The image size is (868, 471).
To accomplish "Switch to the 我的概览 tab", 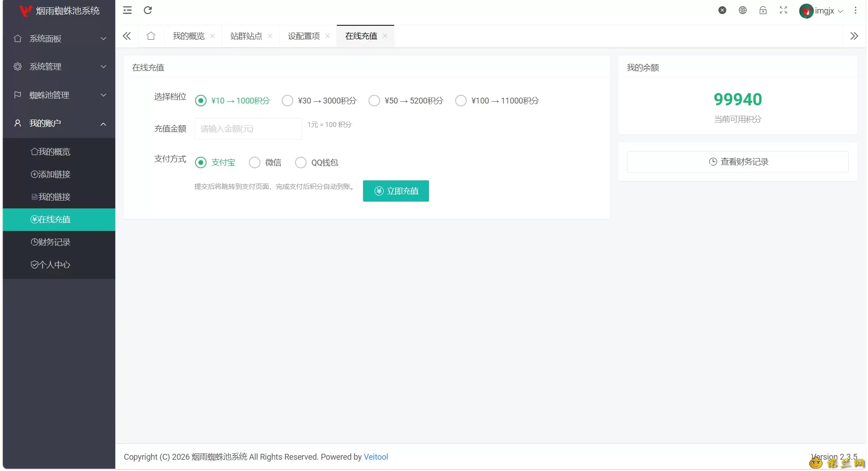I will click(x=189, y=36).
